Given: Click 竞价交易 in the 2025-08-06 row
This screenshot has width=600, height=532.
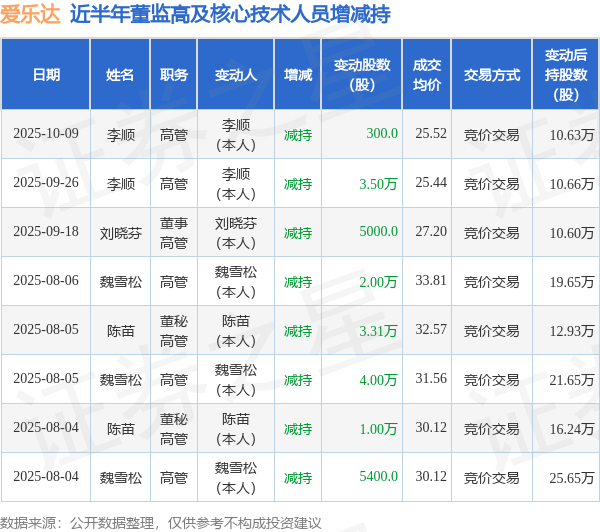Looking at the screenshot, I should tap(492, 282).
